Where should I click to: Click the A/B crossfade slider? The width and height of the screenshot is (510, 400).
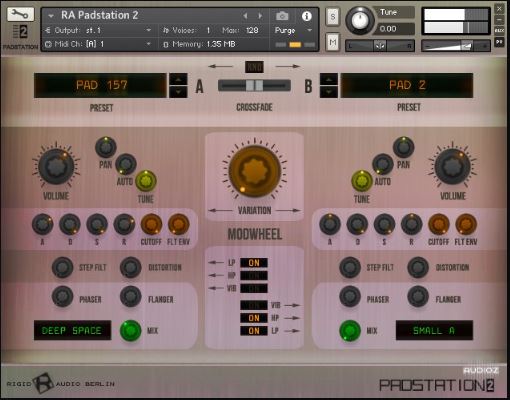[254, 85]
